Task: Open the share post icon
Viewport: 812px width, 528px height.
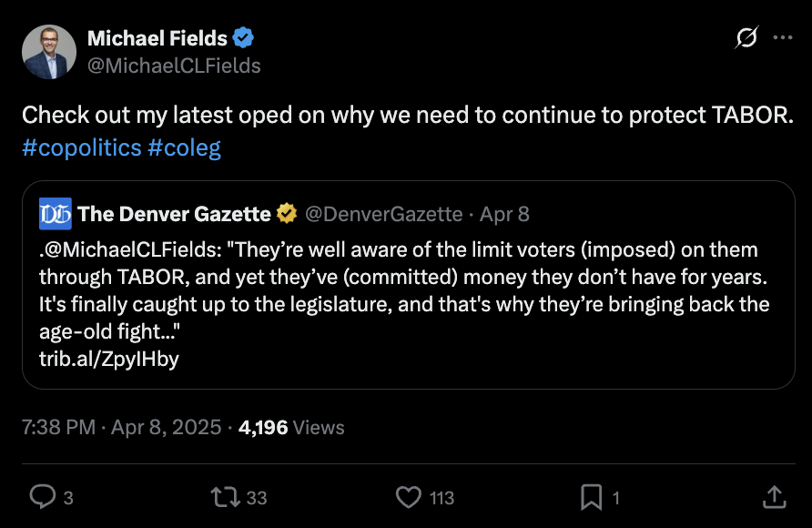Action: point(773,496)
